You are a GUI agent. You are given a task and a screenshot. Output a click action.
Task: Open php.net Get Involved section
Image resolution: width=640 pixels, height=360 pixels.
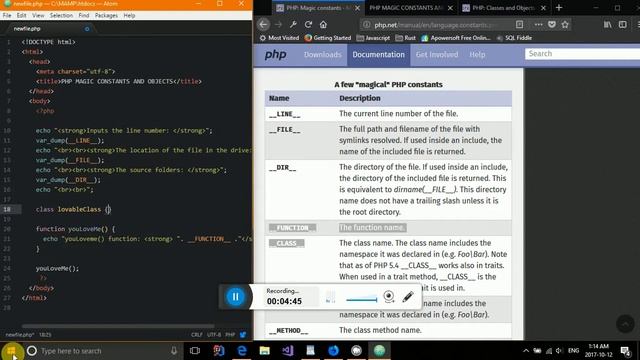(x=437, y=55)
